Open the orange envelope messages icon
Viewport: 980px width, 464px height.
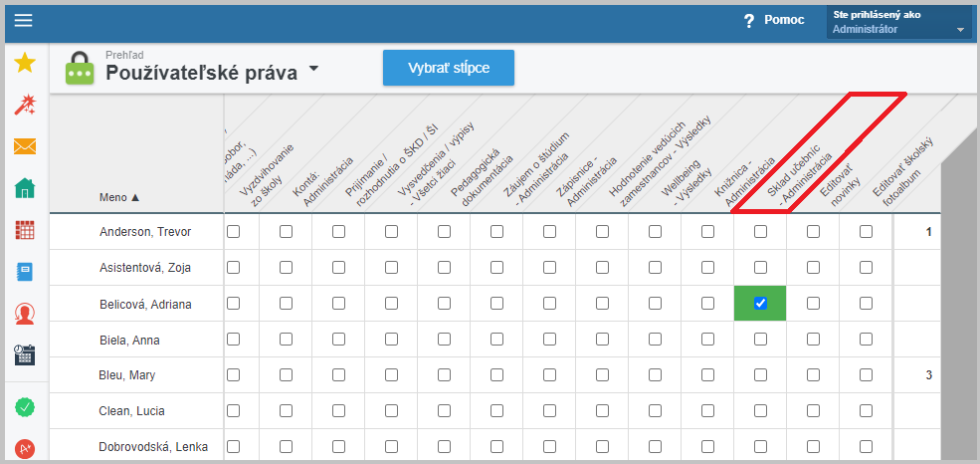[24, 146]
